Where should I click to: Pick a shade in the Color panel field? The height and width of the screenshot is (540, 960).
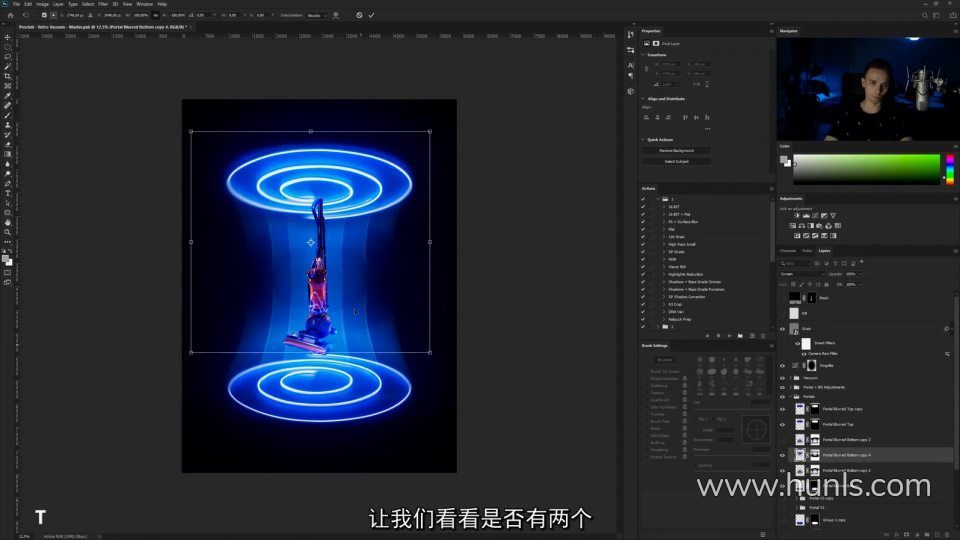click(x=866, y=169)
